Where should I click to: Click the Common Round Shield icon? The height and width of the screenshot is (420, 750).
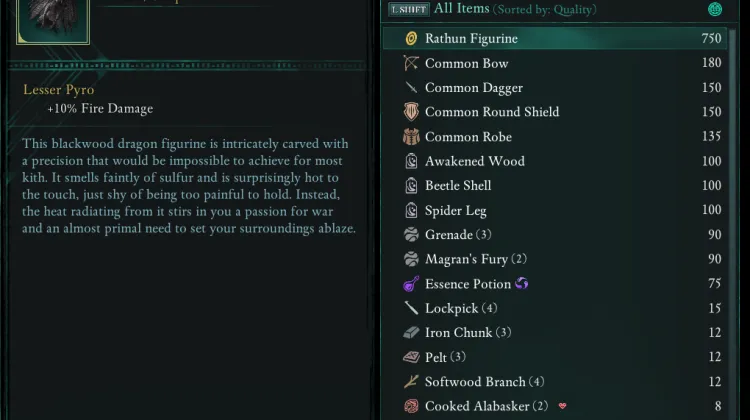(x=411, y=112)
